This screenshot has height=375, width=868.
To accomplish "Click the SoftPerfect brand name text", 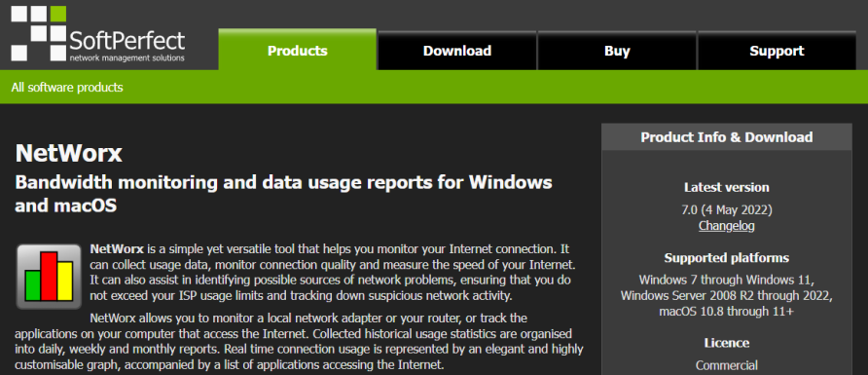I will pos(127,41).
